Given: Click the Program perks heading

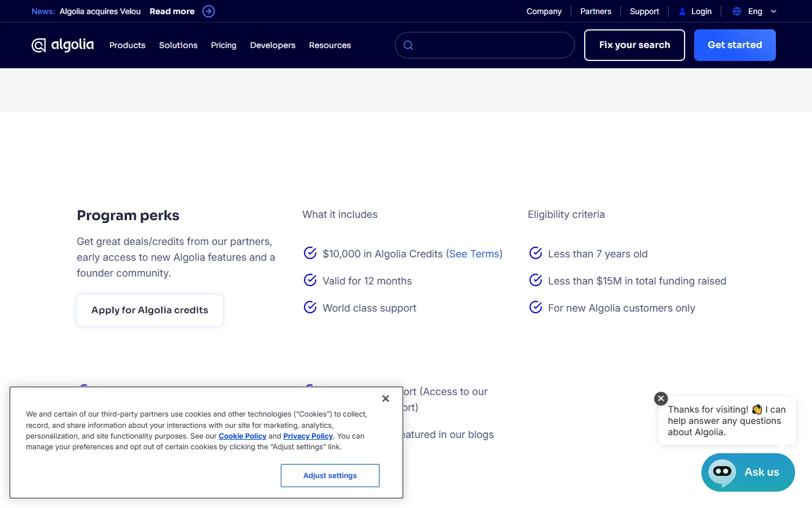Looking at the screenshot, I should pyautogui.click(x=128, y=216).
